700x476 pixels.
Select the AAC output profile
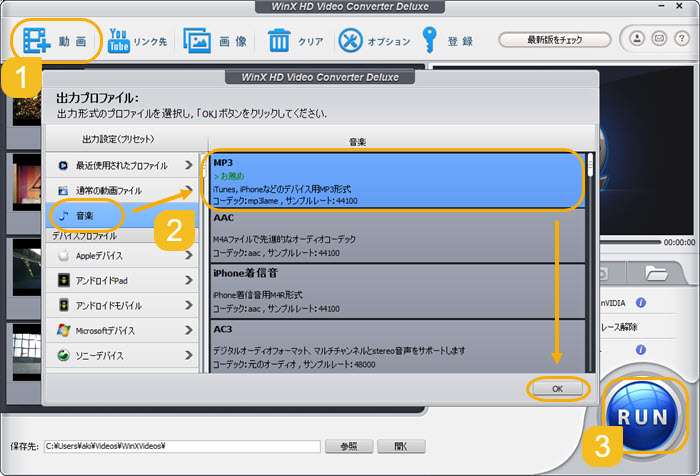pos(397,236)
